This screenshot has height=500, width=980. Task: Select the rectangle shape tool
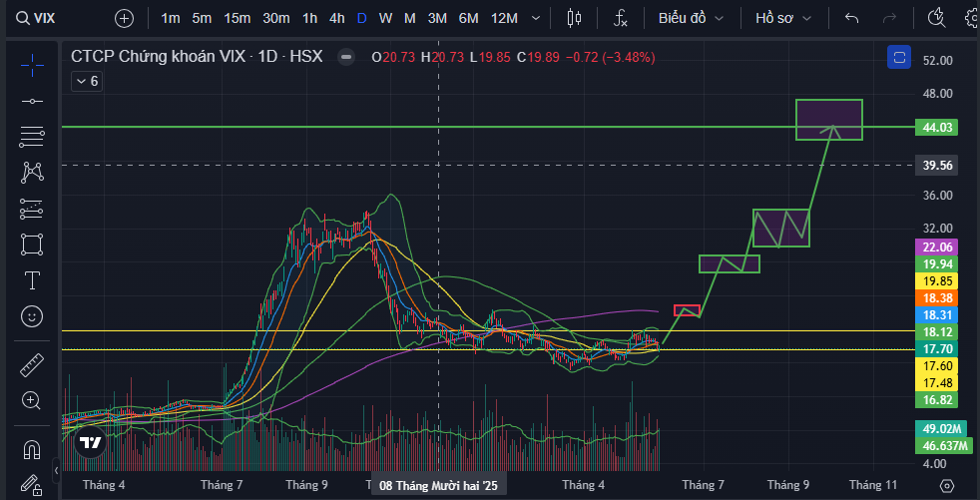[x=32, y=245]
